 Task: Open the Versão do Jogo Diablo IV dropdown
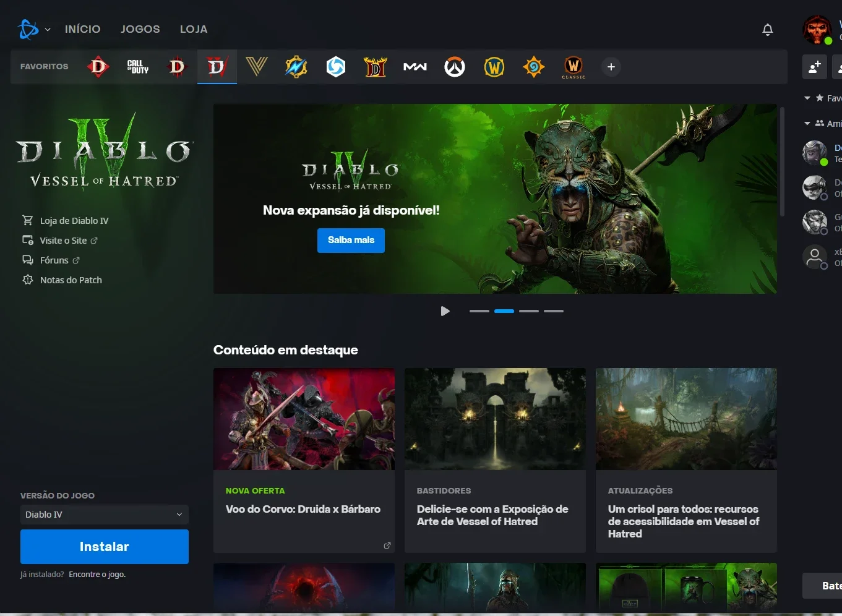(x=105, y=515)
